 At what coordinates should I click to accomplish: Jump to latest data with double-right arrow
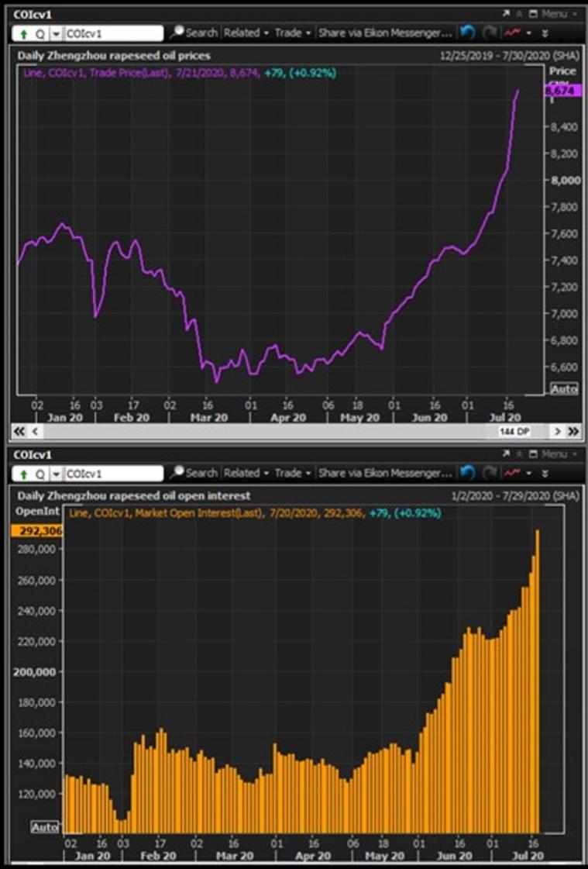tap(573, 431)
